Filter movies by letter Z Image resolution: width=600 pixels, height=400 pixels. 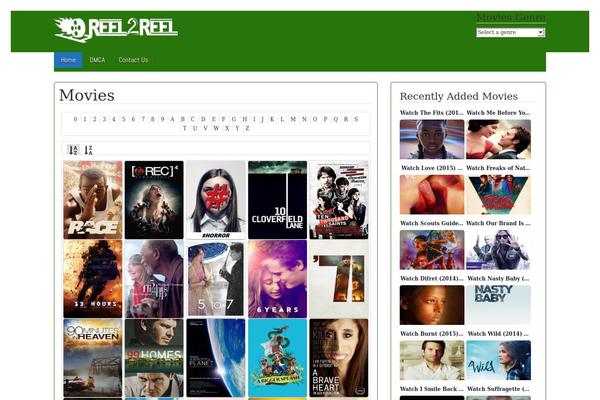[247, 128]
